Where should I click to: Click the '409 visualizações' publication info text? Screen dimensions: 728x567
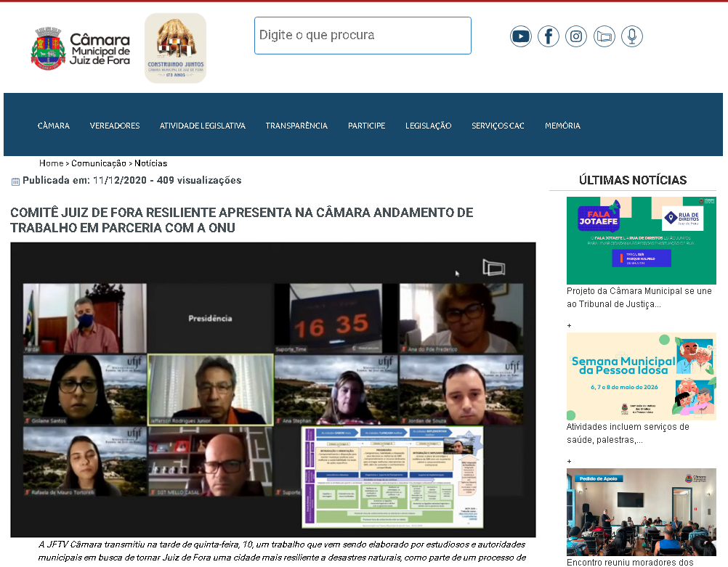click(x=199, y=181)
